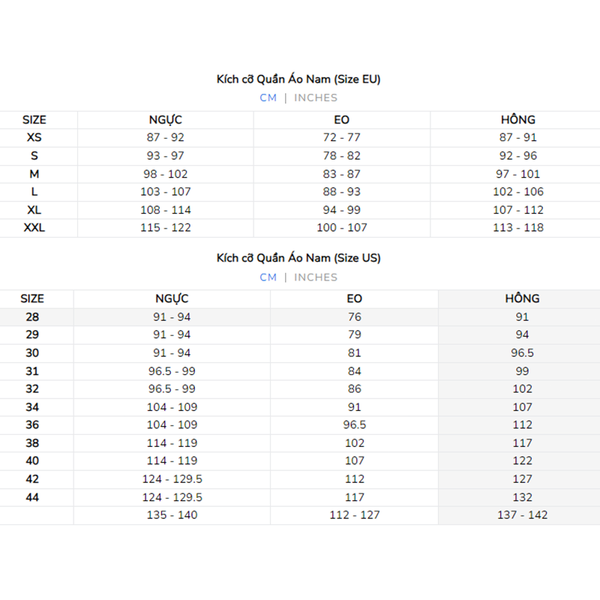Click US size 36 row label
This screenshot has height=600, width=600.
coord(32,425)
